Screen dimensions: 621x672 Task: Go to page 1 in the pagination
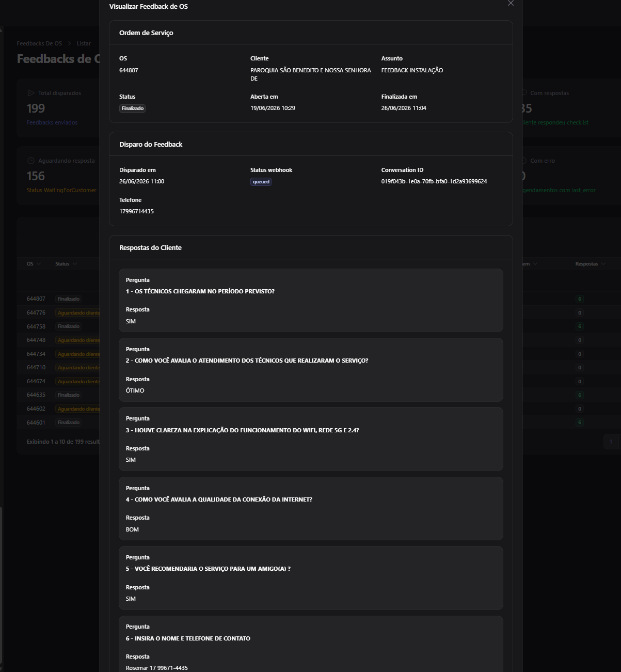point(611,442)
